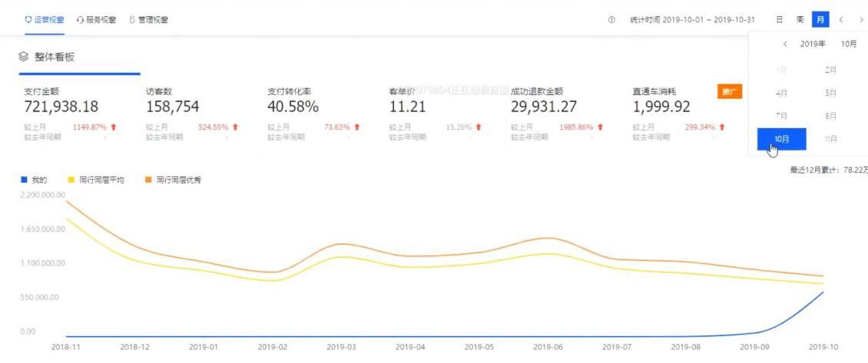Click the layers icon beside 整体看板

(x=23, y=57)
